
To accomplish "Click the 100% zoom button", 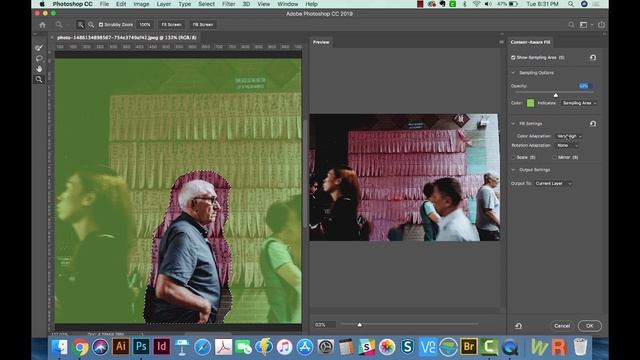I will (145, 24).
